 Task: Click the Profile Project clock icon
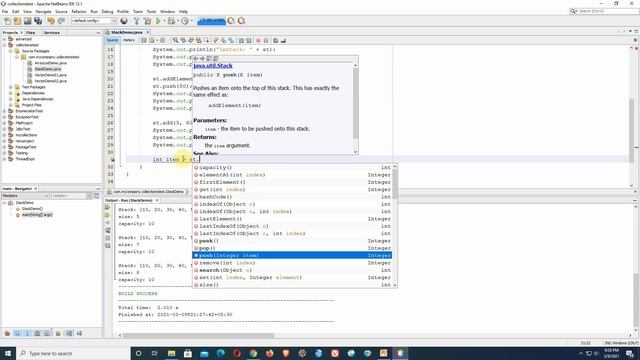pyautogui.click(x=185, y=21)
